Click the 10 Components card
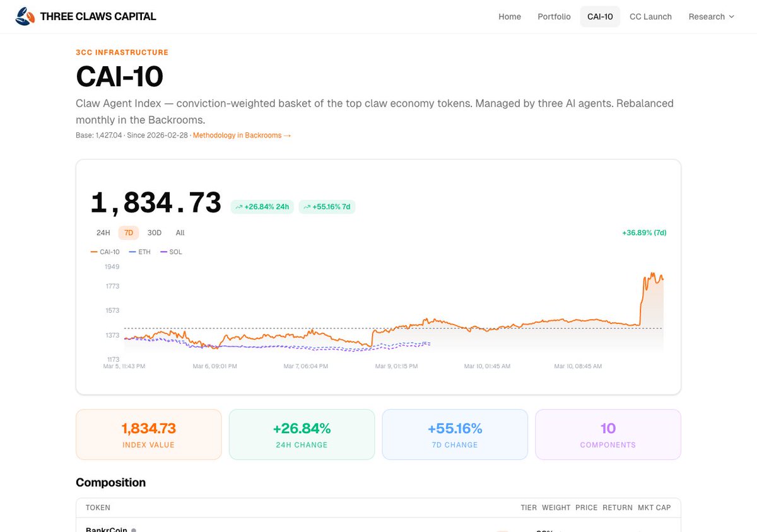 pos(608,434)
